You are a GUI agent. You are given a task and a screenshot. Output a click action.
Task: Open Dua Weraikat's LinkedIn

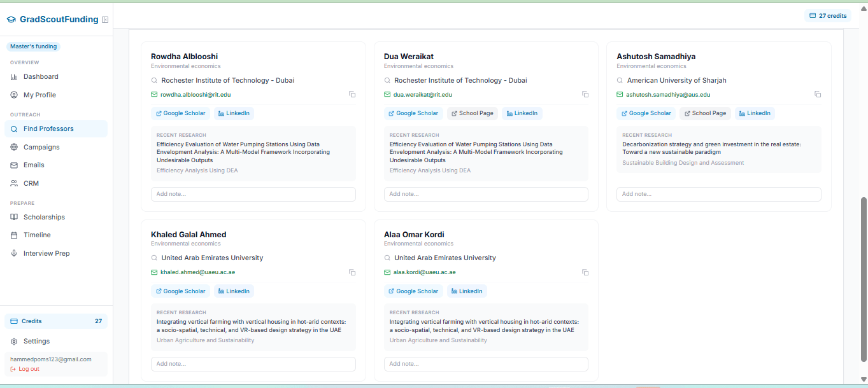[x=522, y=113]
